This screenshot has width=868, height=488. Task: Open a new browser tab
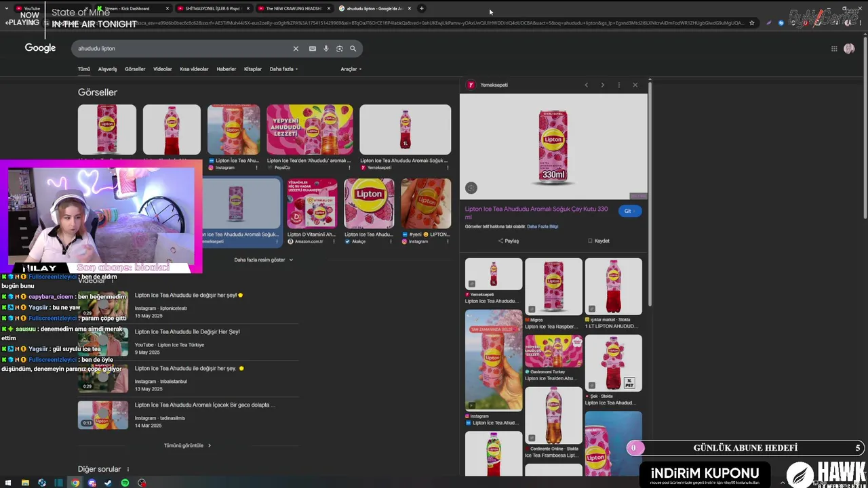point(421,8)
